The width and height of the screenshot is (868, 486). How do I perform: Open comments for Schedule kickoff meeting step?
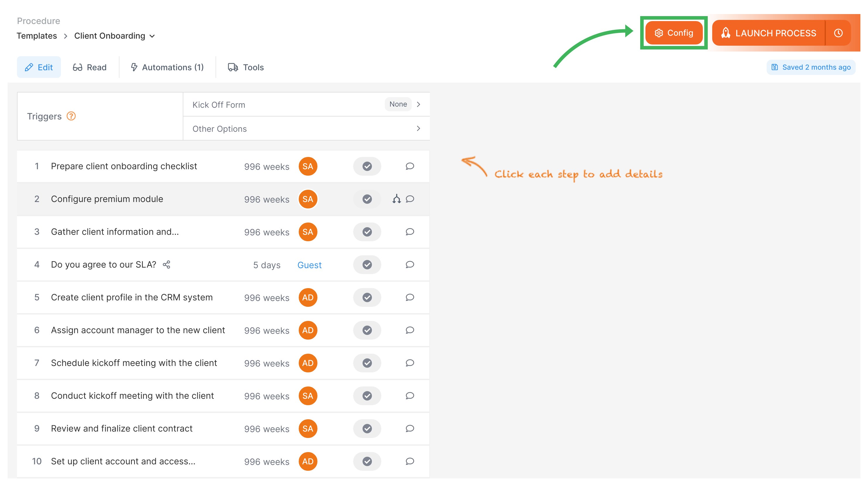410,363
